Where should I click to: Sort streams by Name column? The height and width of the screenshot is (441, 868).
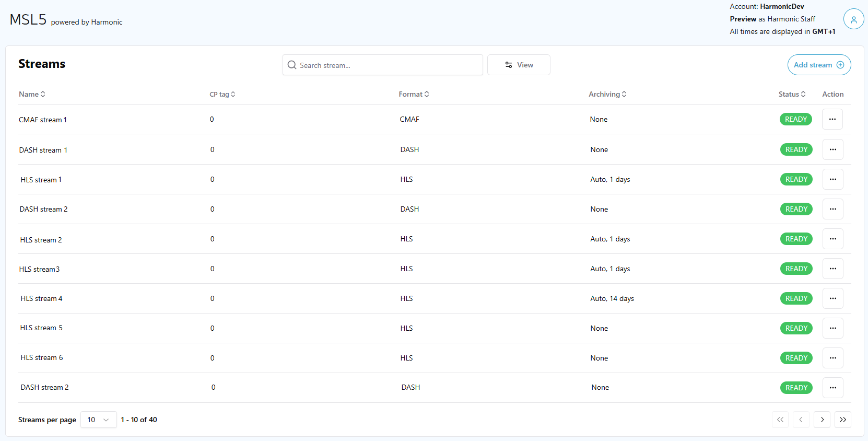pyautogui.click(x=32, y=94)
